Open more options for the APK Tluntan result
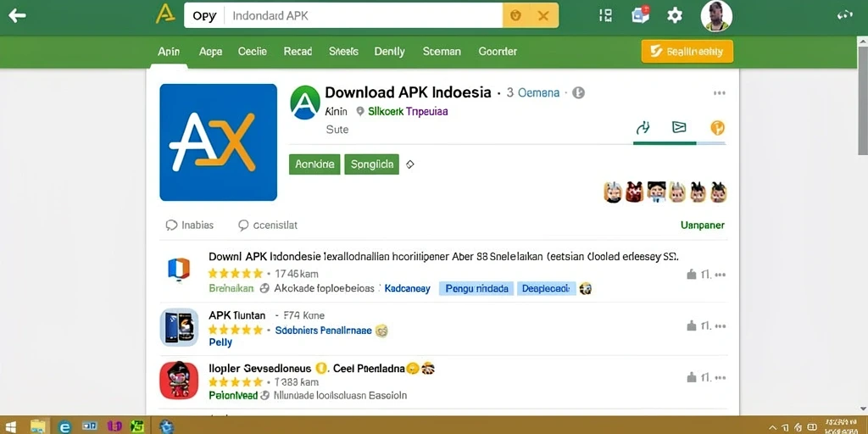Screen dimensions: 868x434 coord(720,326)
